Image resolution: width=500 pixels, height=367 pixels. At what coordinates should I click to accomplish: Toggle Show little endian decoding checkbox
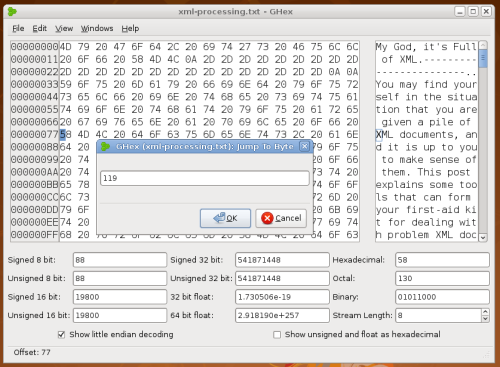coord(61,335)
